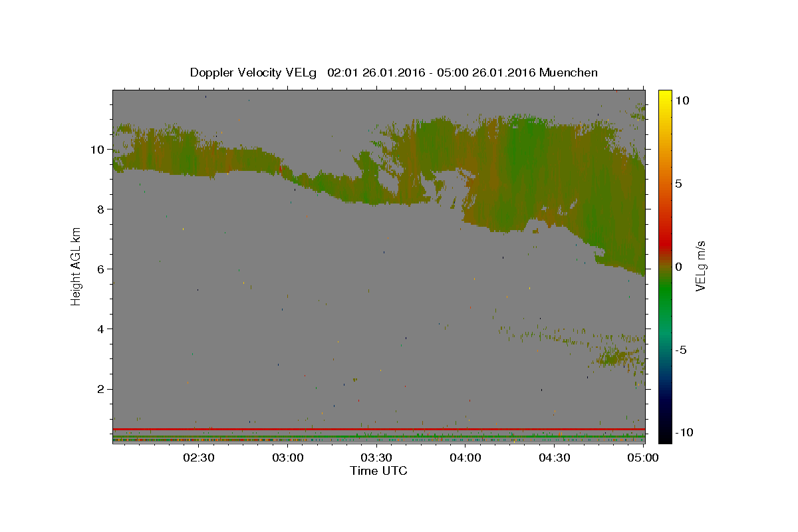Select the 04:00 time axis label
This screenshot has height=532, width=798.
(465, 458)
